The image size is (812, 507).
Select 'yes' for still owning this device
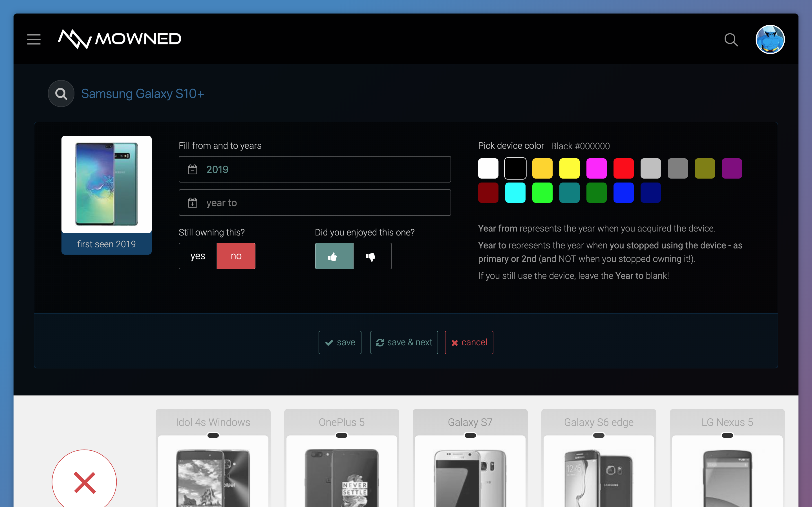pyautogui.click(x=198, y=256)
